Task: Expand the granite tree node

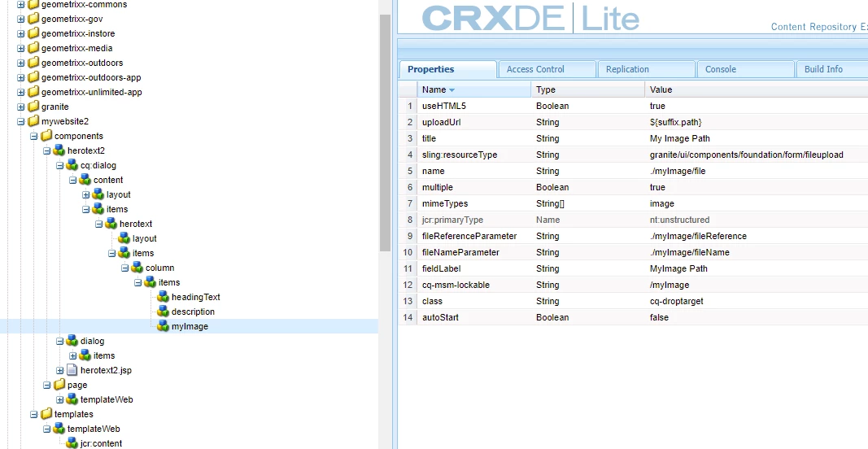Action: tap(21, 107)
